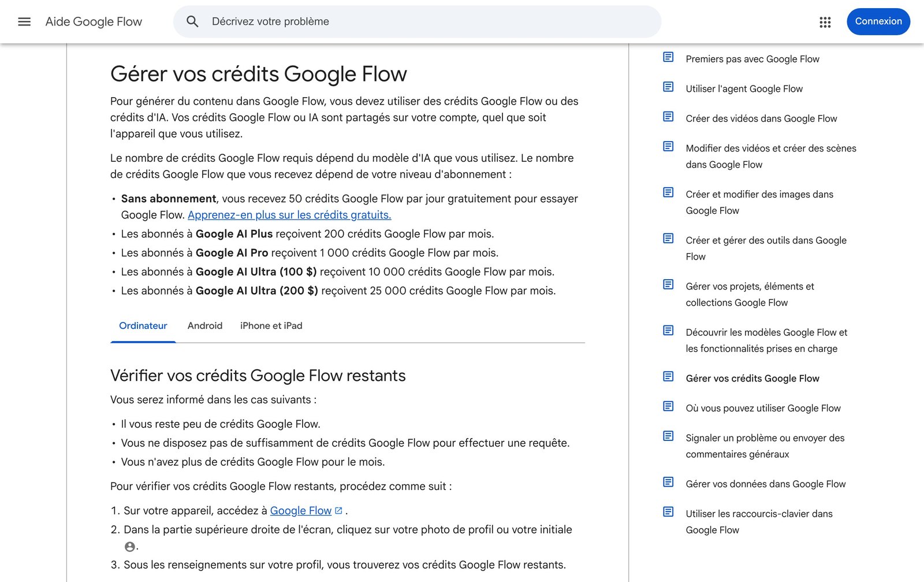Switch to the iPhone et iPad tab
924x582 pixels.
(271, 326)
